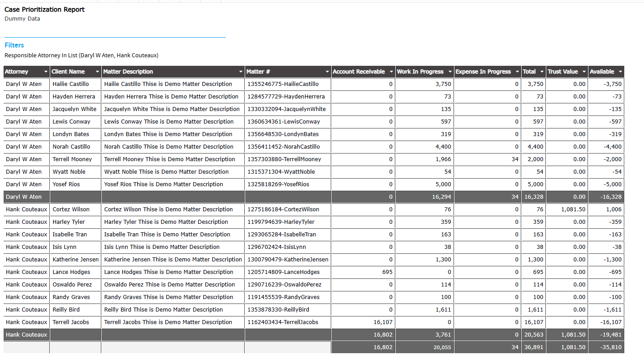Image resolution: width=644 pixels, height=359 pixels.
Task: Click the Filters section heading
Action: pos(14,45)
